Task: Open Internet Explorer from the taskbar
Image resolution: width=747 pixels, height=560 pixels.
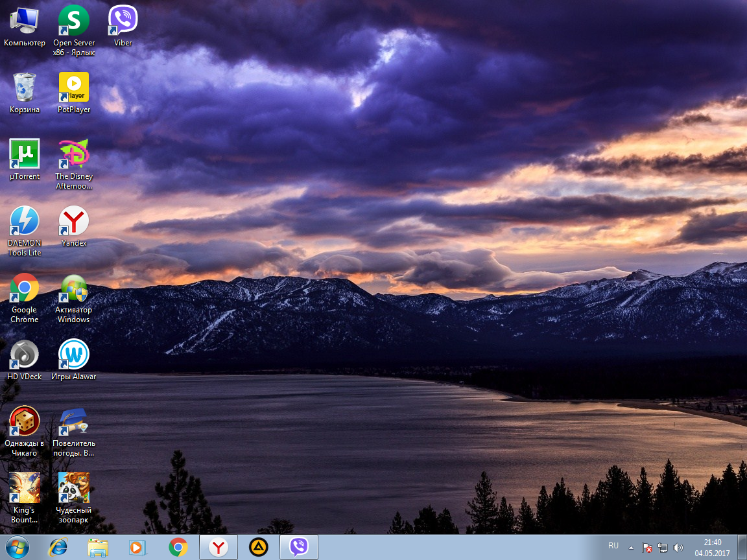Action: coord(58,547)
